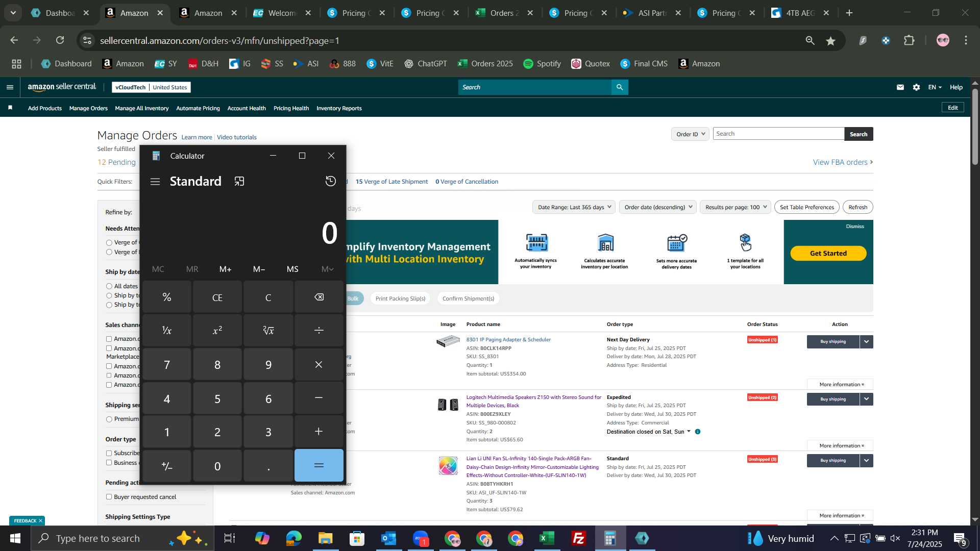Open the Date Range Last 365 days dropdown
This screenshot has width=980, height=551.
tap(574, 207)
